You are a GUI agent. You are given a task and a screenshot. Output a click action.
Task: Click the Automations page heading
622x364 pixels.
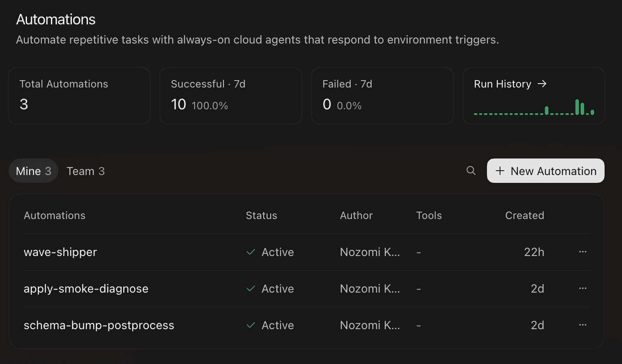(56, 19)
